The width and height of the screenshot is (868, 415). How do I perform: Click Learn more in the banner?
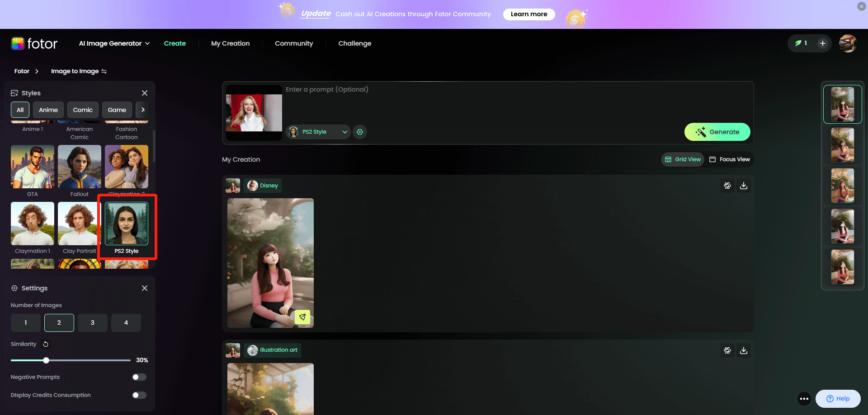528,14
